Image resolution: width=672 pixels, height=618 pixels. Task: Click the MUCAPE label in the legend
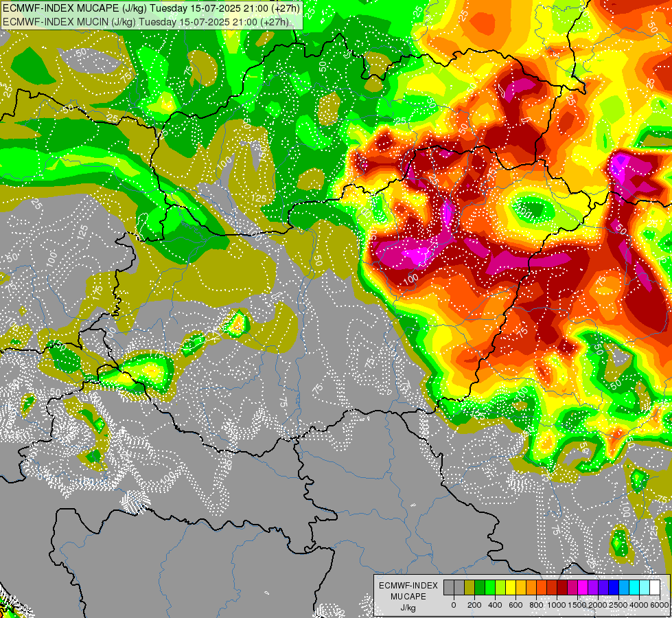tap(408, 597)
